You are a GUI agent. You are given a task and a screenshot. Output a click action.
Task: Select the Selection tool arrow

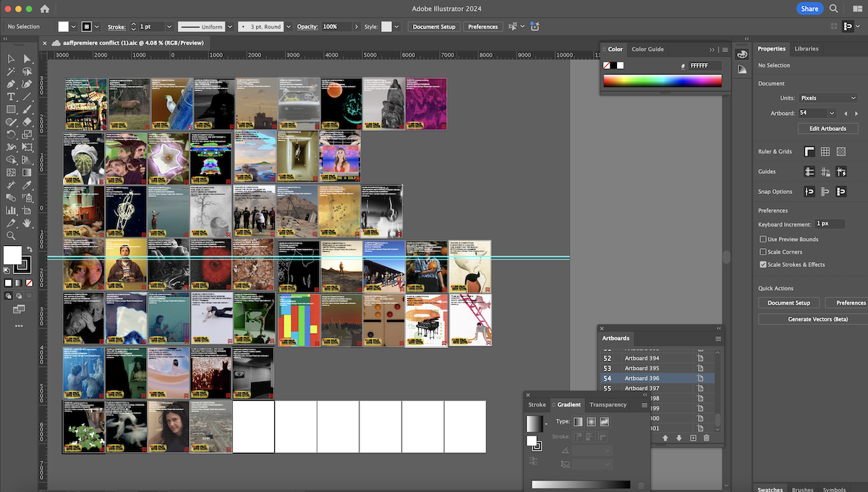point(12,59)
